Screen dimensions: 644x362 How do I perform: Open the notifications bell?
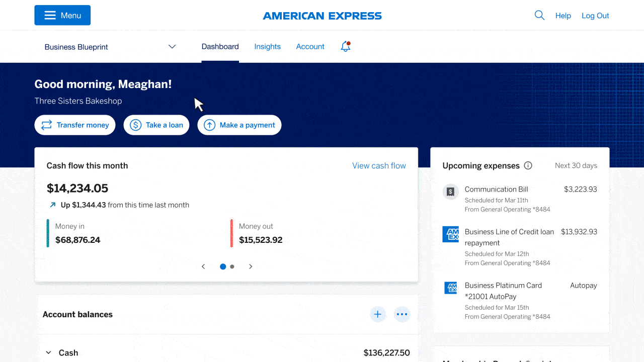coord(345,46)
